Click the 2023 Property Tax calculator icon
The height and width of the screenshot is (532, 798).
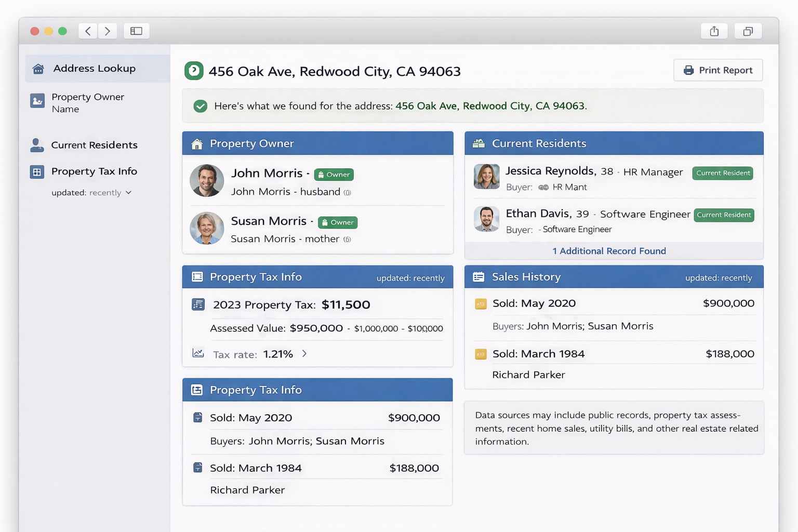198,304
